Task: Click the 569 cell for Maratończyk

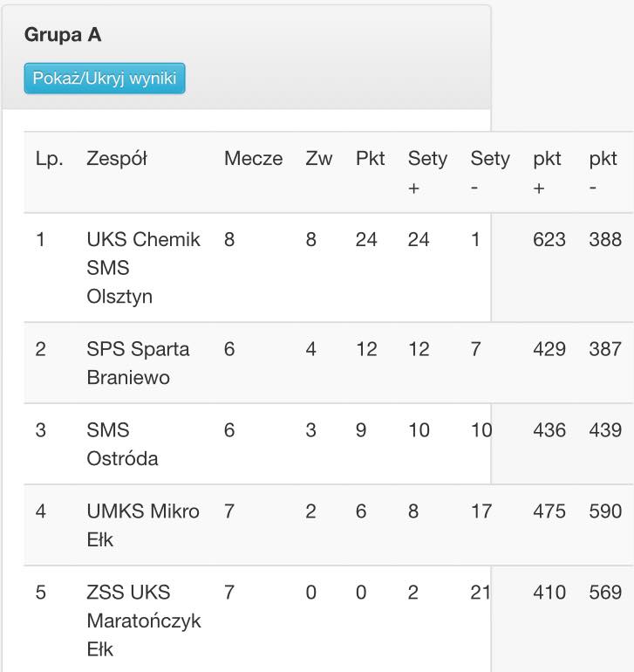Action: (x=605, y=593)
